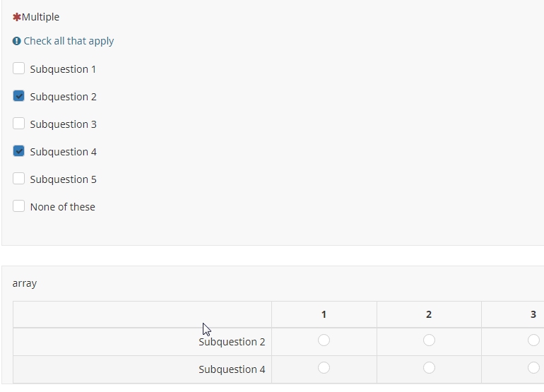Click the Subquestion 4 row label in array

[x=232, y=369]
